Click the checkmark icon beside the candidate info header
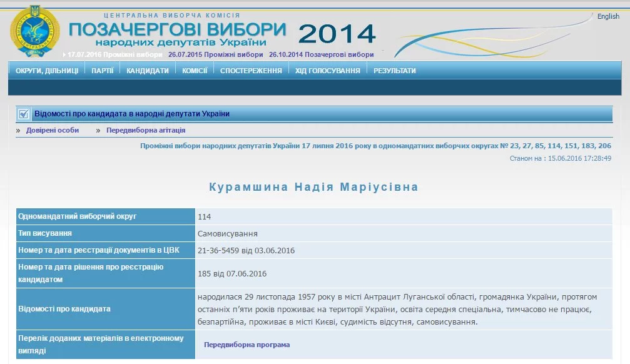Viewport: 630px width, 364px height. 24,114
